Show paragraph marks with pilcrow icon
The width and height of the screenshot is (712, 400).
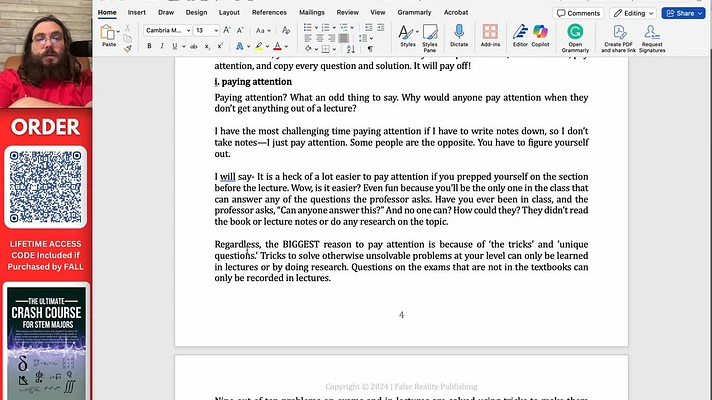tap(371, 49)
